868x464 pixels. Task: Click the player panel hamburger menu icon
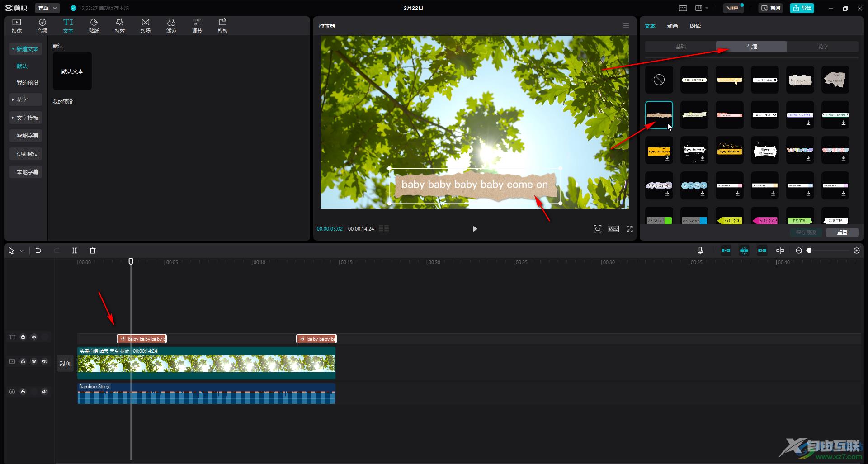(x=626, y=26)
